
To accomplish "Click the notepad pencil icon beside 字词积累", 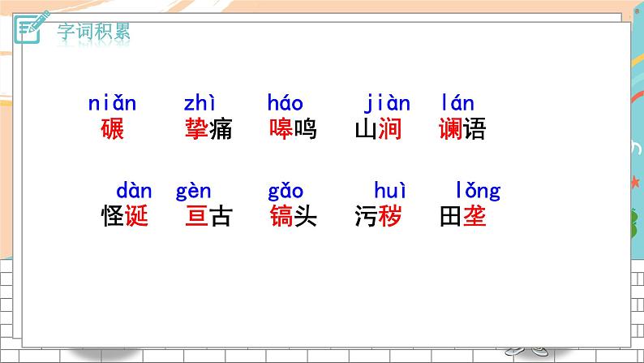I will point(31,27).
